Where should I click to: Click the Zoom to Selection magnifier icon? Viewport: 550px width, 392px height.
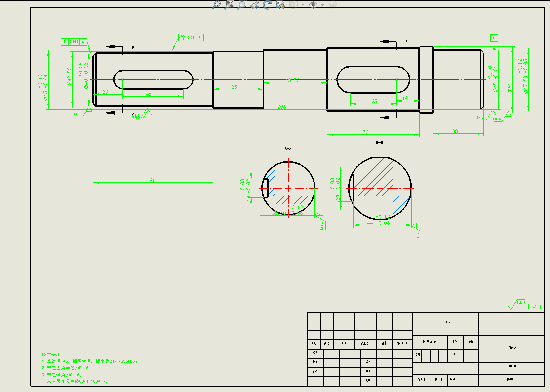(x=242, y=4)
